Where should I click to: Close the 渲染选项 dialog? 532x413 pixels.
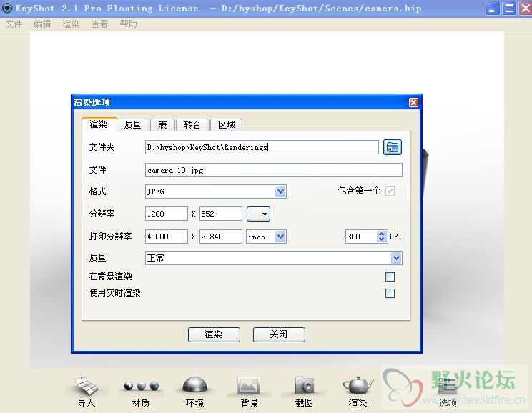click(413, 102)
